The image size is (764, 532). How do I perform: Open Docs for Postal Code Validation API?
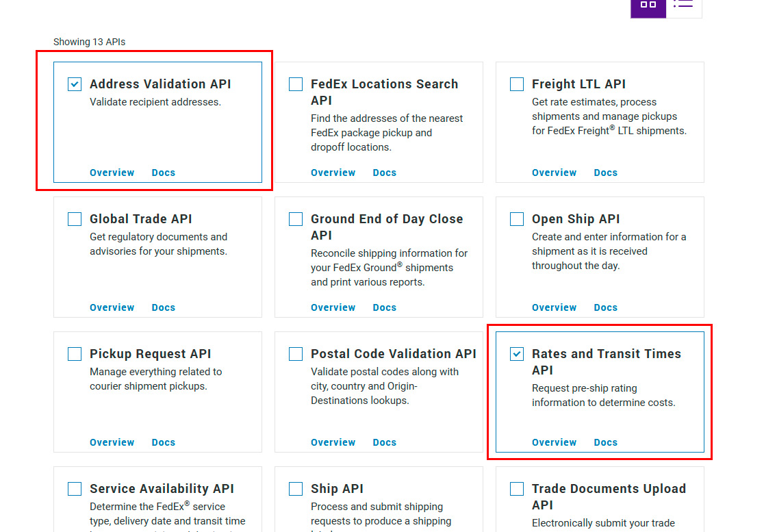(384, 442)
